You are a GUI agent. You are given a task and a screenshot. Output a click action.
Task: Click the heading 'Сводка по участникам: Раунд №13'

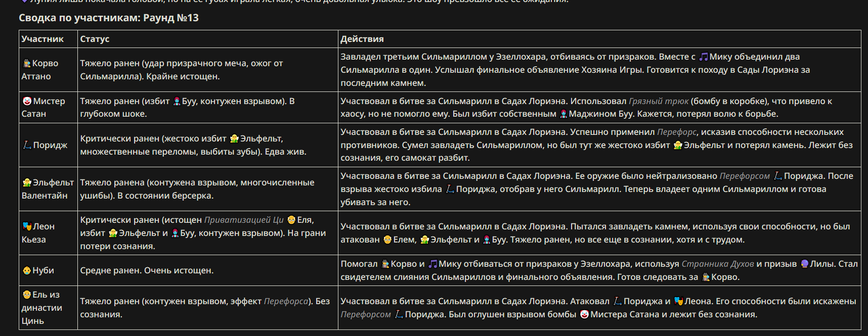[109, 18]
